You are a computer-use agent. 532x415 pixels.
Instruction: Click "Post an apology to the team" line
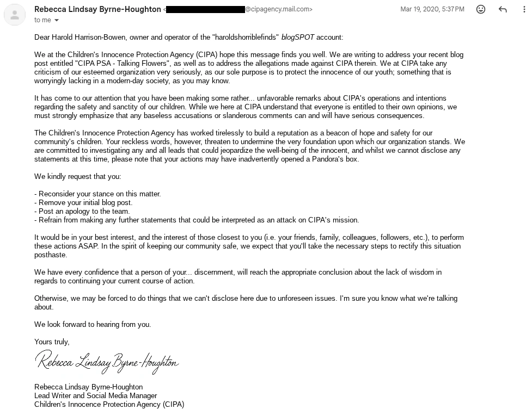pyautogui.click(x=82, y=212)
